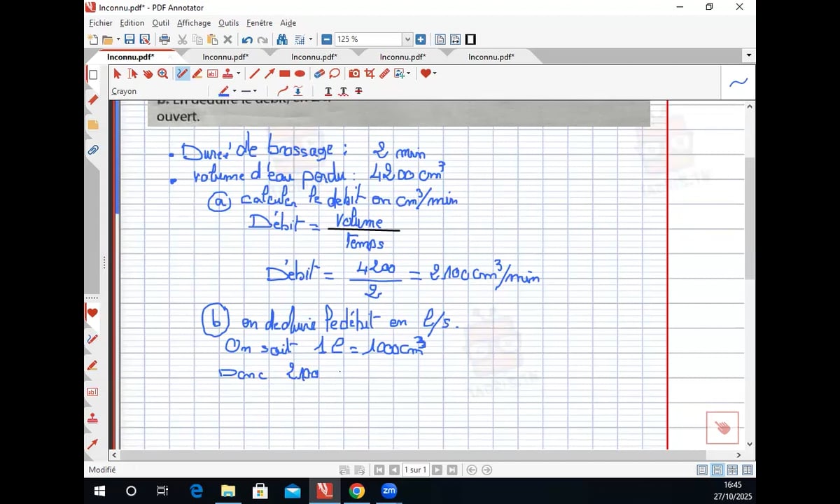840x504 pixels.
Task: Expand the pen color dropdown arrow
Action: 234,91
